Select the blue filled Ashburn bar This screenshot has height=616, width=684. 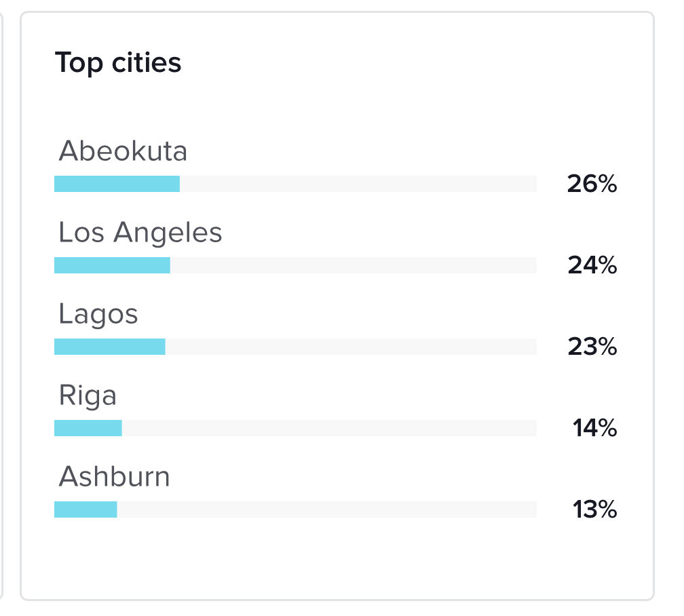tap(85, 509)
